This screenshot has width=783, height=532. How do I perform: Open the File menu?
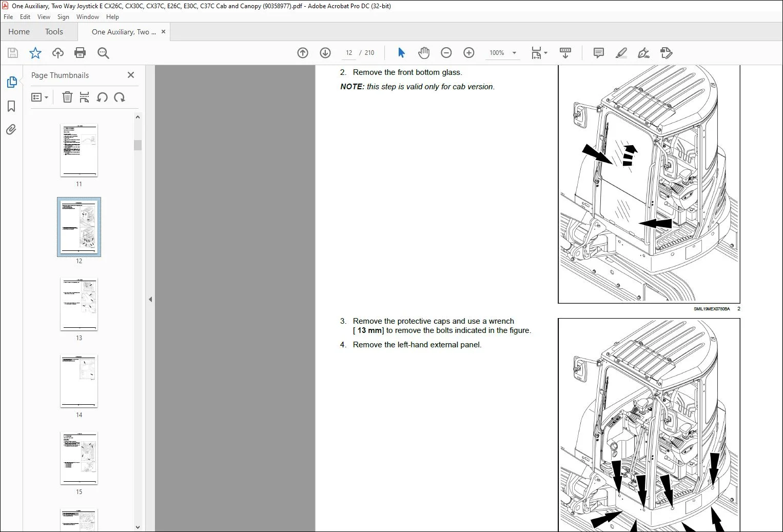coord(8,17)
